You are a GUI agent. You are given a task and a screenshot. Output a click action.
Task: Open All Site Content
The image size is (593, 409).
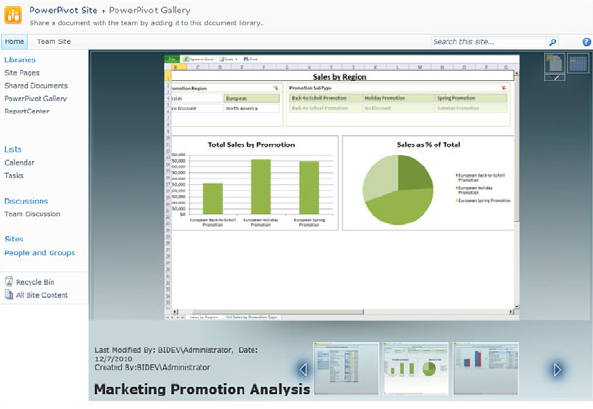point(36,295)
